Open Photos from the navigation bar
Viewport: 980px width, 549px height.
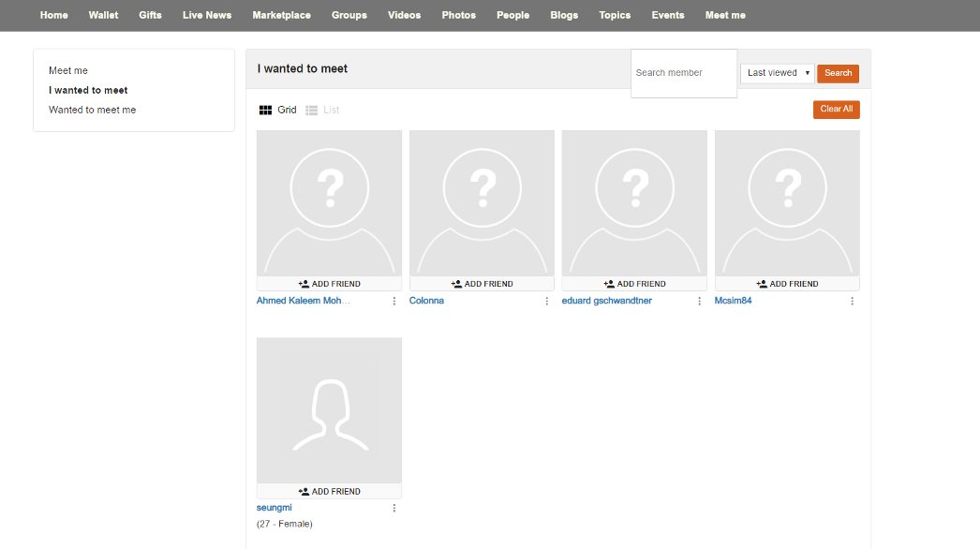[459, 15]
